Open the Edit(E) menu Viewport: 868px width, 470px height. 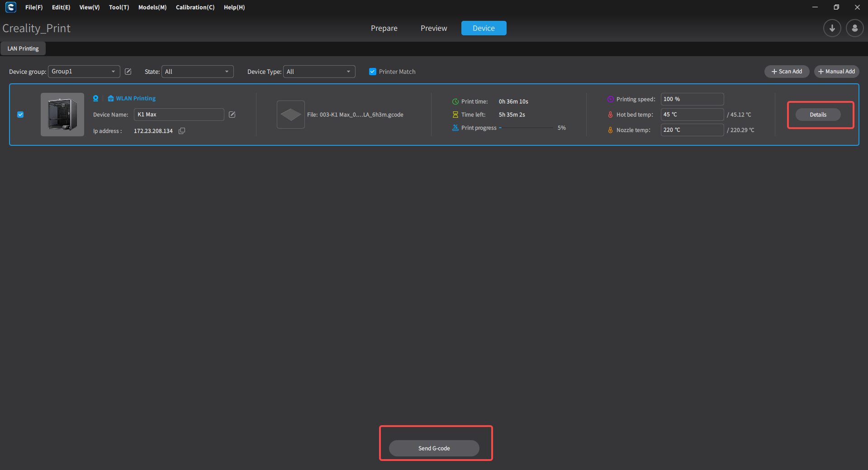(61, 7)
